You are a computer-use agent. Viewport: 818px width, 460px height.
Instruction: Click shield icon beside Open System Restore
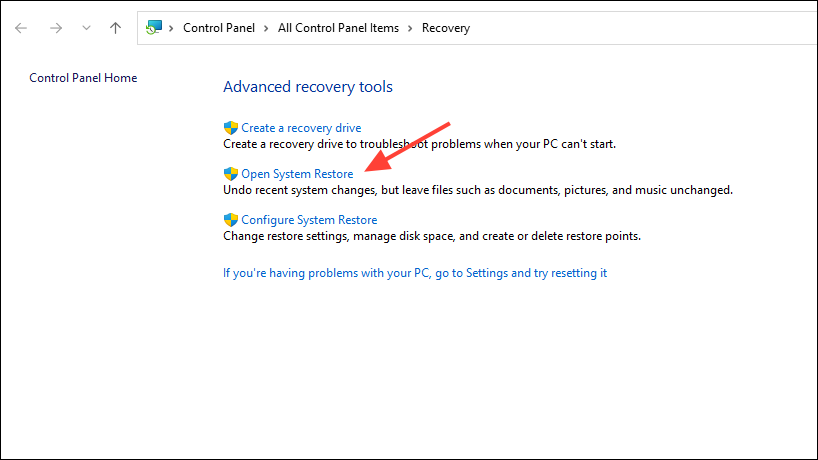(x=231, y=174)
